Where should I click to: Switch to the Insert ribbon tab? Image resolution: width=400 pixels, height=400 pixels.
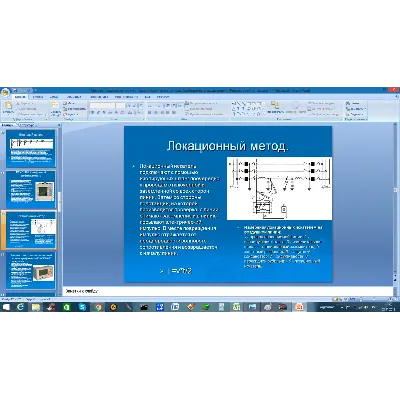[38, 97]
